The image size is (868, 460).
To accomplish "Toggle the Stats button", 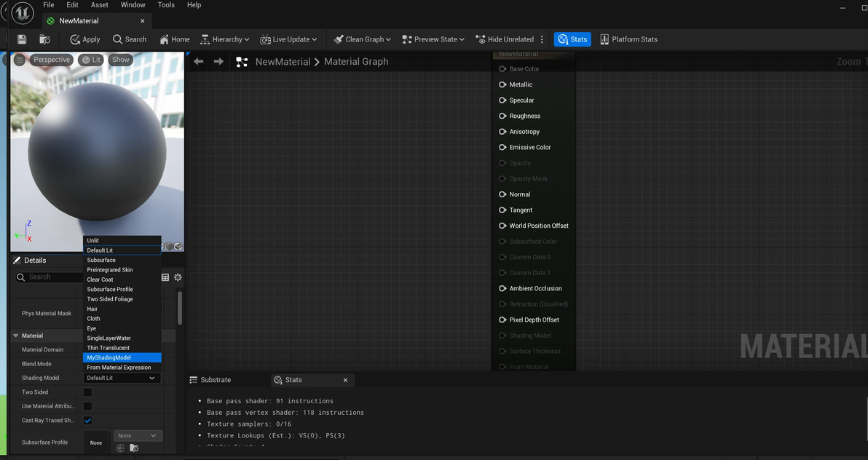I will pos(572,39).
